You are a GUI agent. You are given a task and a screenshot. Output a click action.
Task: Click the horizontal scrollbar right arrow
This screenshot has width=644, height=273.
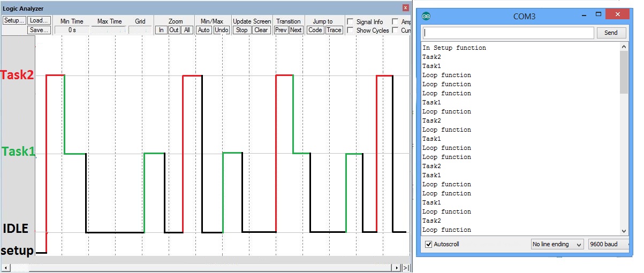point(397,267)
